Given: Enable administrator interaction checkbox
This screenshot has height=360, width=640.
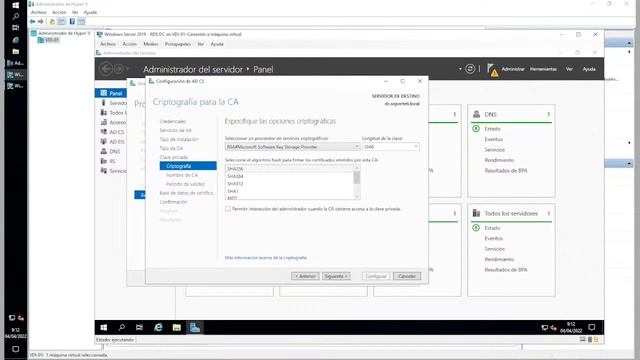Looking at the screenshot, I should (228, 209).
